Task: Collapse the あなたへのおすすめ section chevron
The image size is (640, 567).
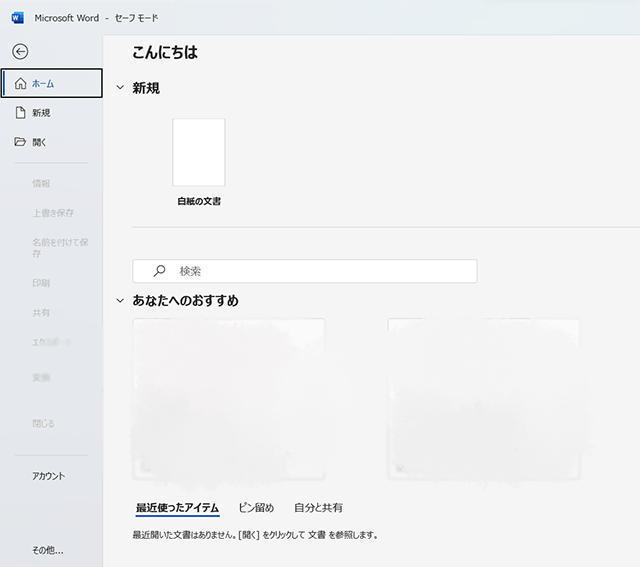Action: tap(120, 300)
